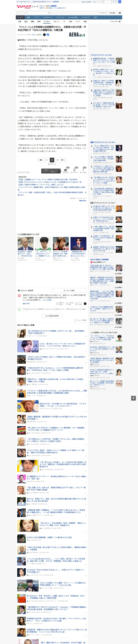
Task: Select the 速報 tab
Action: tap(28, 17)
